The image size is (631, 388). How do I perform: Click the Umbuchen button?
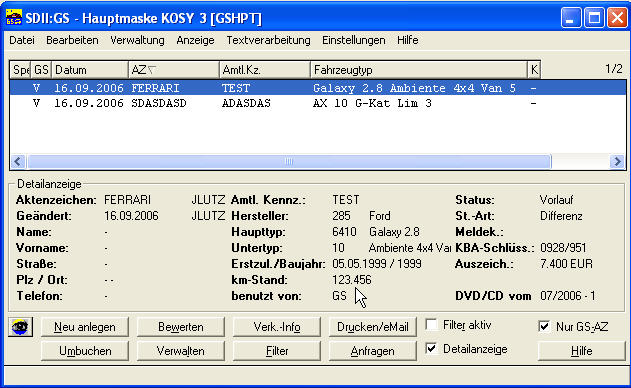pyautogui.click(x=85, y=351)
